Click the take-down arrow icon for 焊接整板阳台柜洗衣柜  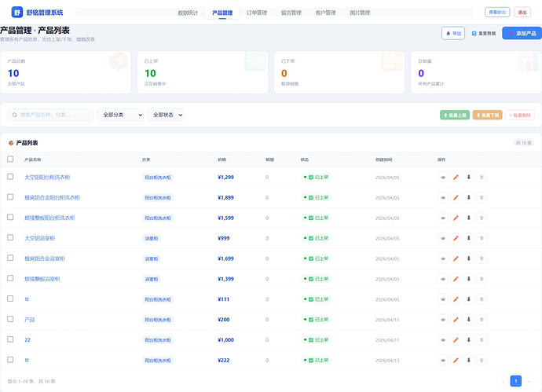coord(468,218)
